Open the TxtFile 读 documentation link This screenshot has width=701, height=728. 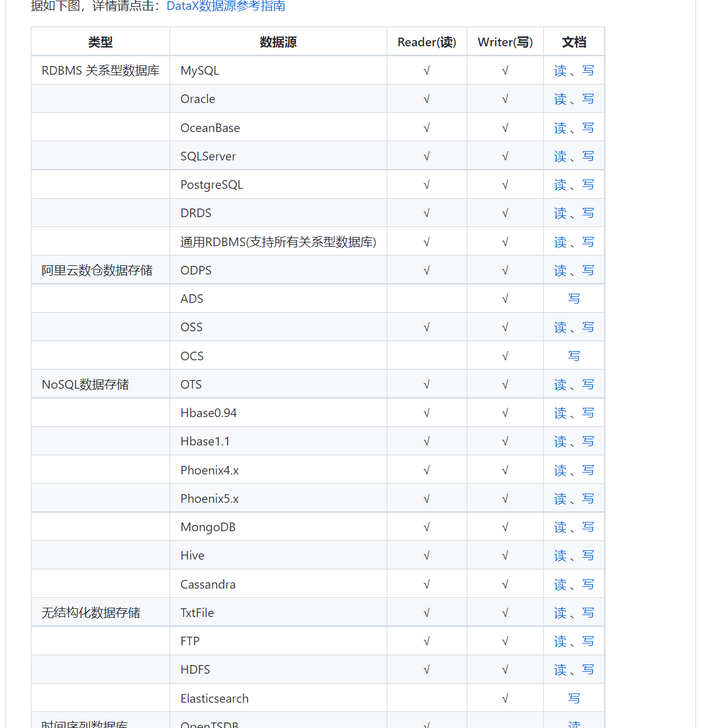pyautogui.click(x=560, y=613)
